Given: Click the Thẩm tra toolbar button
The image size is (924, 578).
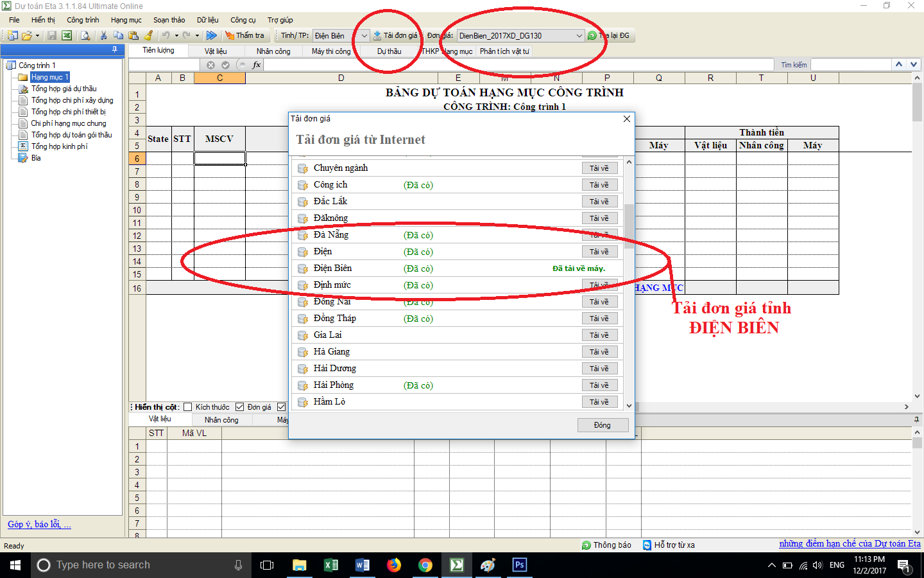Looking at the screenshot, I should (244, 36).
